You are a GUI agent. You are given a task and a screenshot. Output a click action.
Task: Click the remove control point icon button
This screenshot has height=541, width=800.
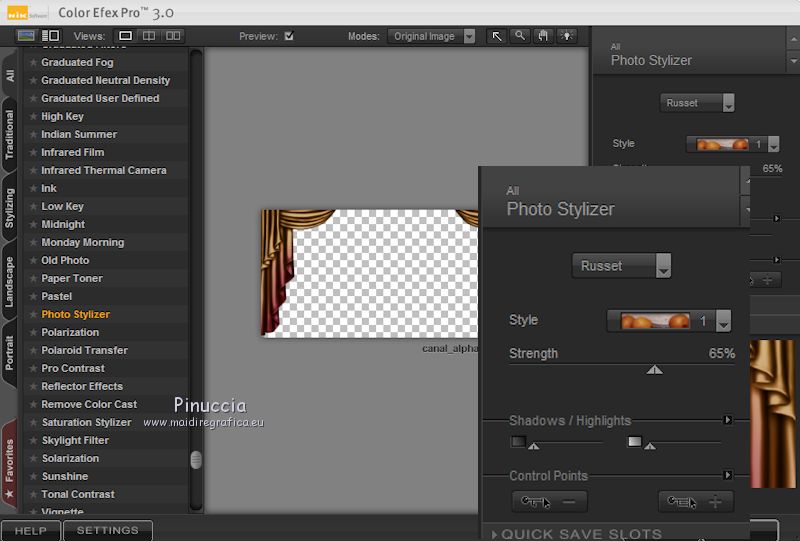pyautogui.click(x=549, y=502)
